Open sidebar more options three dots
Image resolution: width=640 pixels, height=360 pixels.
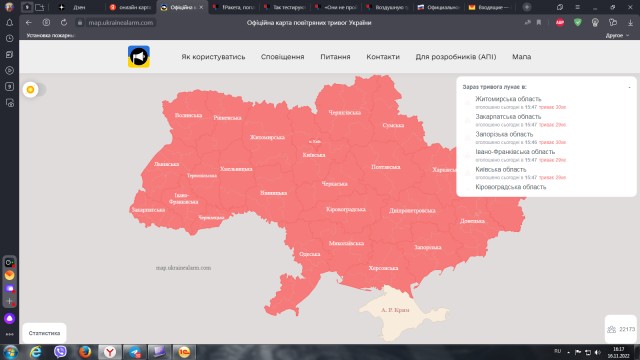[9, 334]
